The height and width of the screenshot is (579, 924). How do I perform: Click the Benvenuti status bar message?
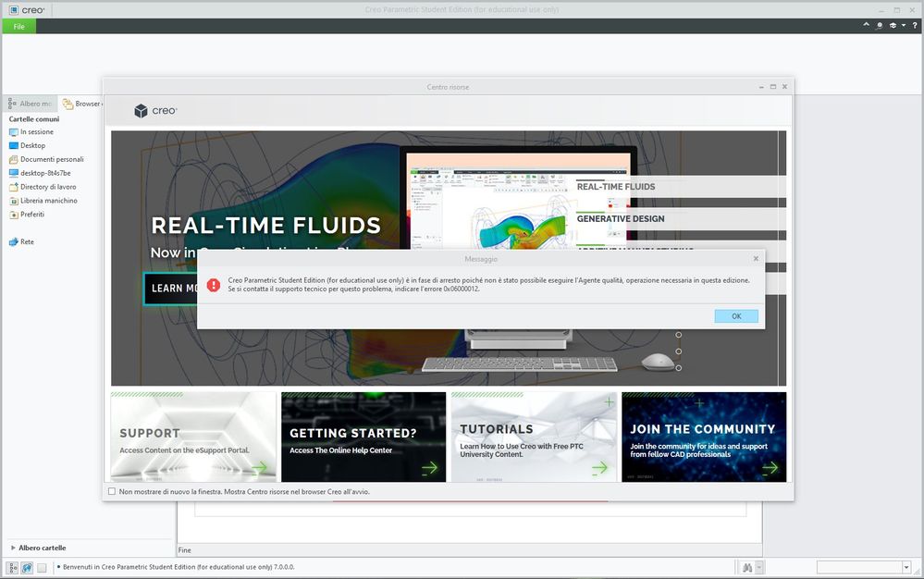coord(179,567)
